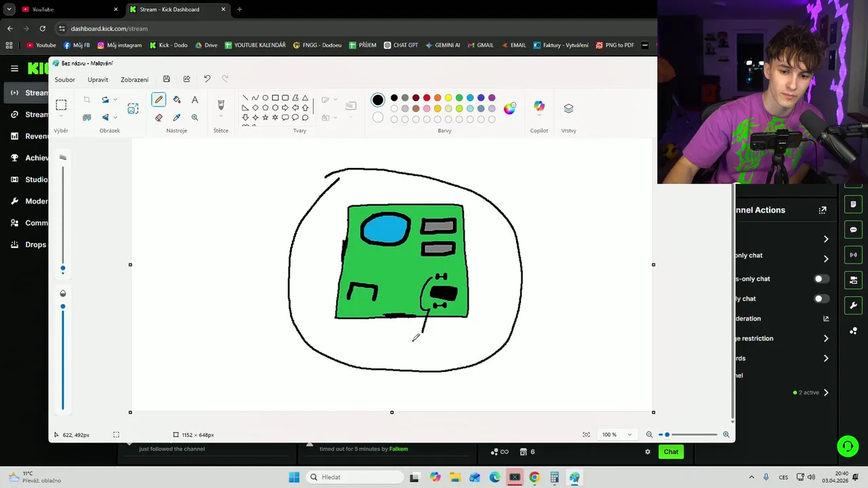Open the Edit colors wheel
The height and width of the screenshot is (488, 868).
[509, 108]
